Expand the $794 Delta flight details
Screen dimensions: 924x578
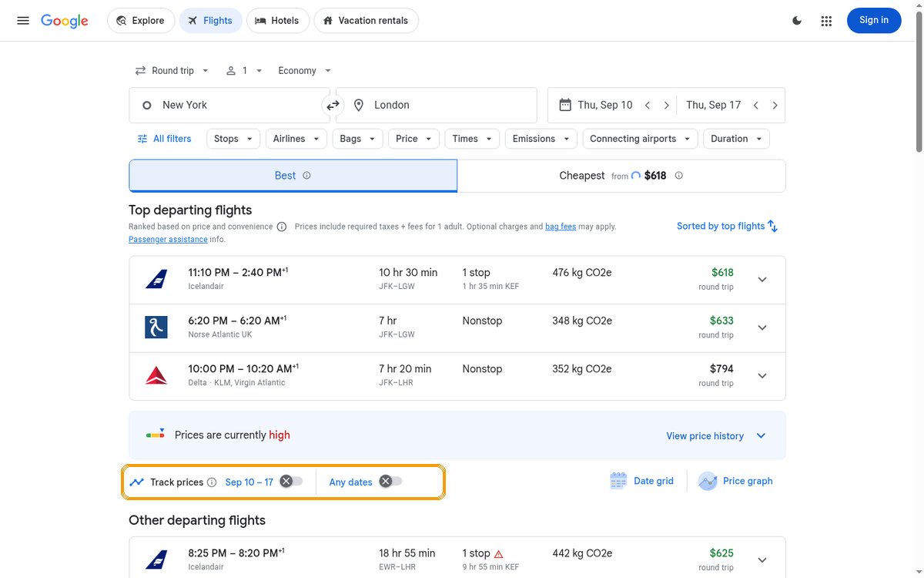pos(762,376)
